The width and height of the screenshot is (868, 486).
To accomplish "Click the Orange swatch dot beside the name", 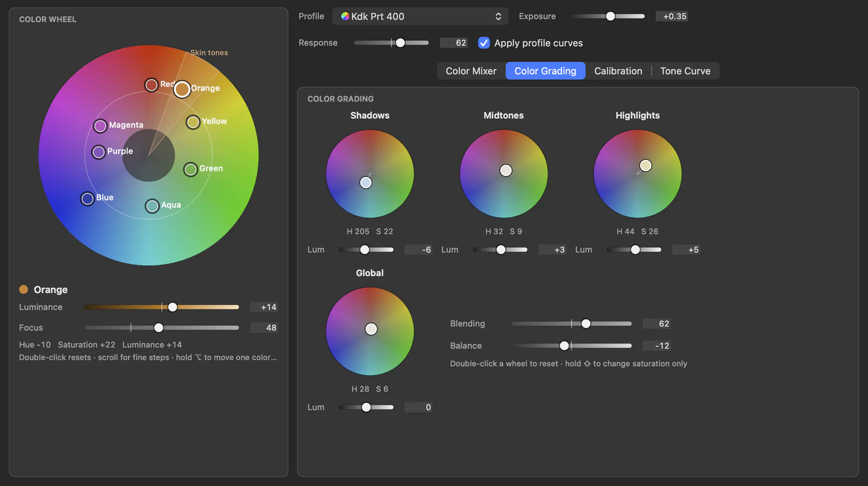I will coord(23,289).
